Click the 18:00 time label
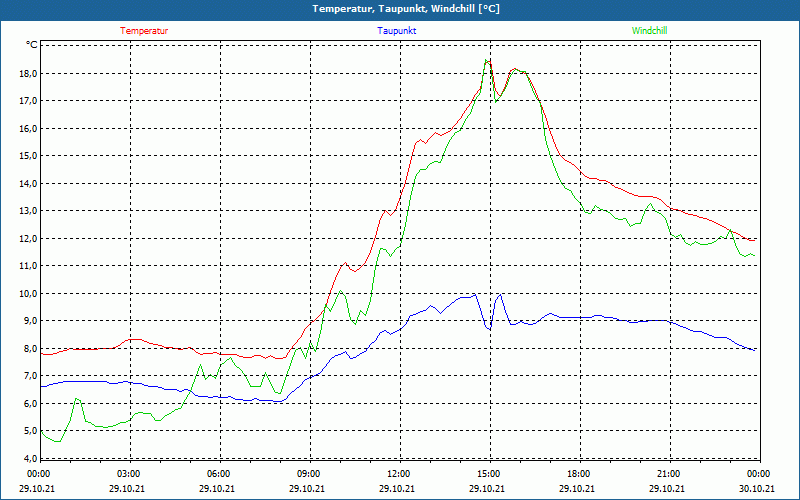The image size is (800, 500). (580, 474)
